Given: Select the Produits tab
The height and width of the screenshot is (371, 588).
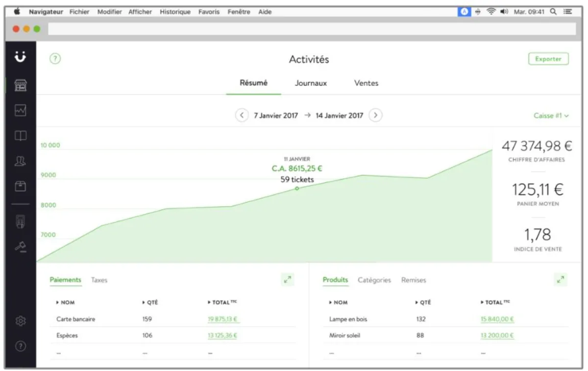Looking at the screenshot, I should [335, 280].
